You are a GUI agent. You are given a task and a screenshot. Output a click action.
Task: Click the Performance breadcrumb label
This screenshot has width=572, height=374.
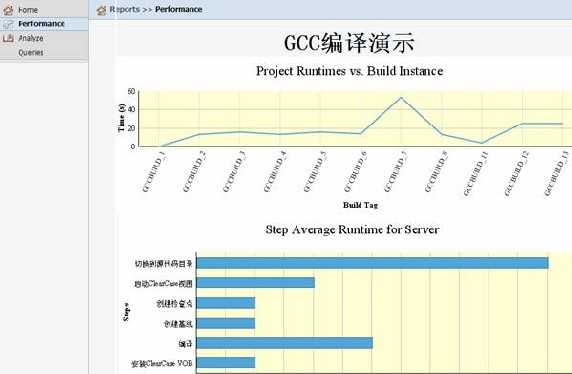179,9
